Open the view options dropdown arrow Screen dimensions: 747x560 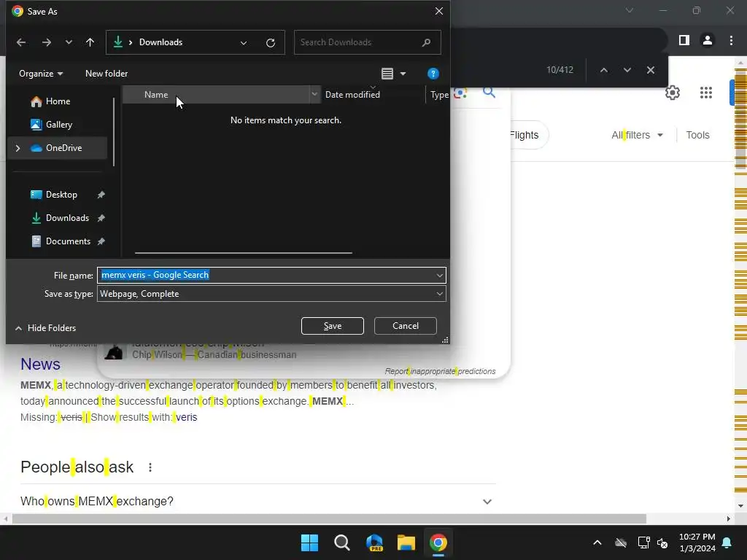click(x=403, y=74)
